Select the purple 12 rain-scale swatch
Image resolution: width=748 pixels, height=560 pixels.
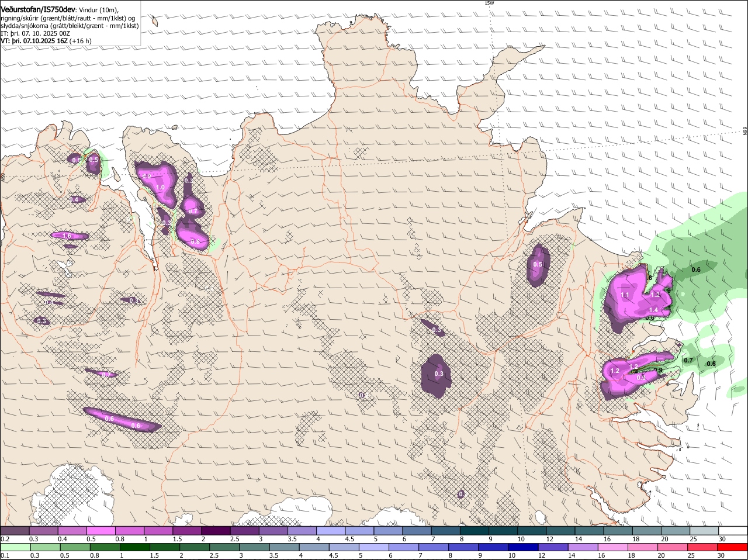click(x=553, y=547)
